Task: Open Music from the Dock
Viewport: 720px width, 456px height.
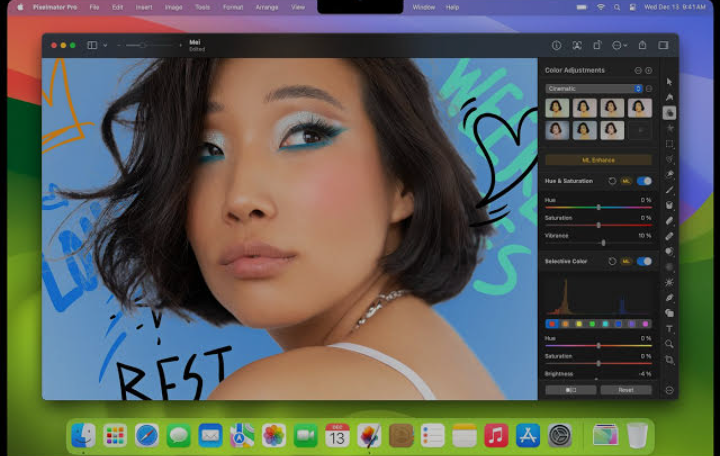Action: click(496, 435)
